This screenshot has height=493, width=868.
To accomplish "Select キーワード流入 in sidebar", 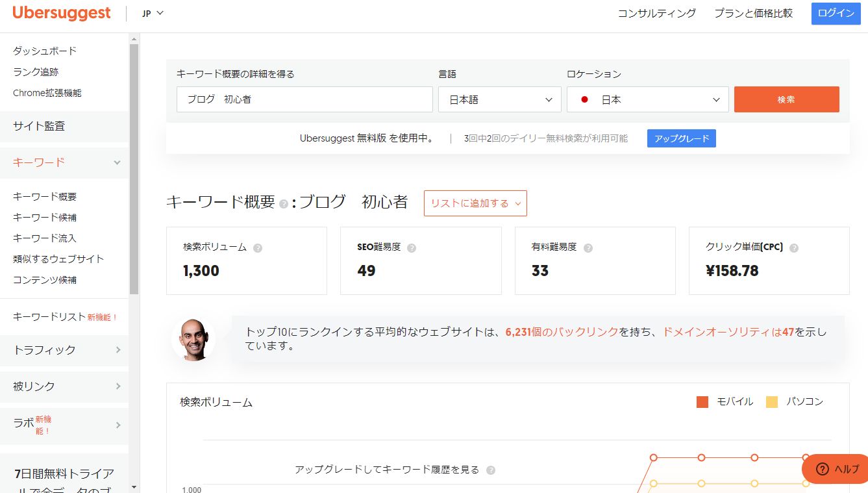I will click(45, 238).
